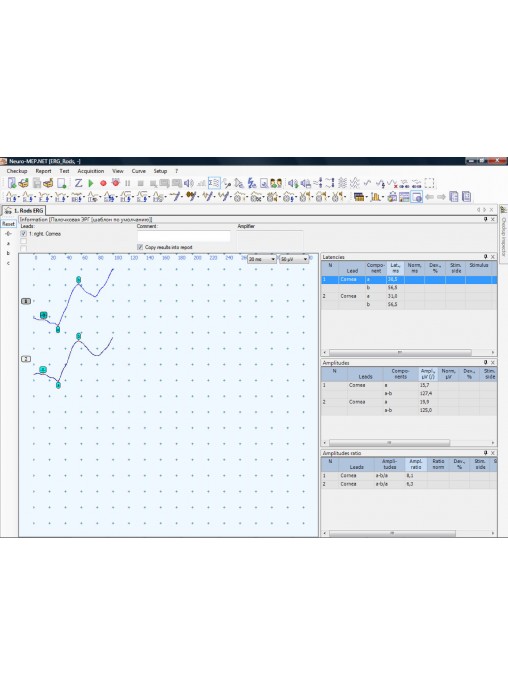Open the 20 ms time scale dropdown
Screen dimensions: 508x696
pos(262,259)
